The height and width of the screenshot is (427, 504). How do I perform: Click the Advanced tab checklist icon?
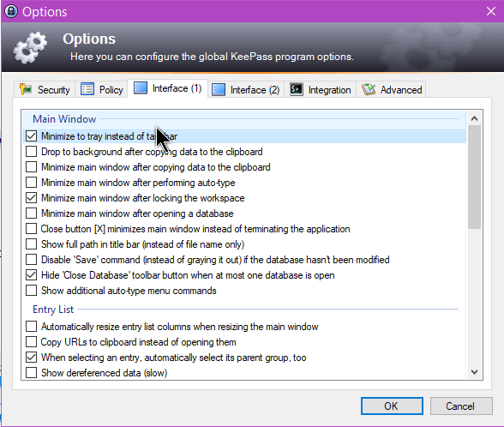click(x=369, y=89)
